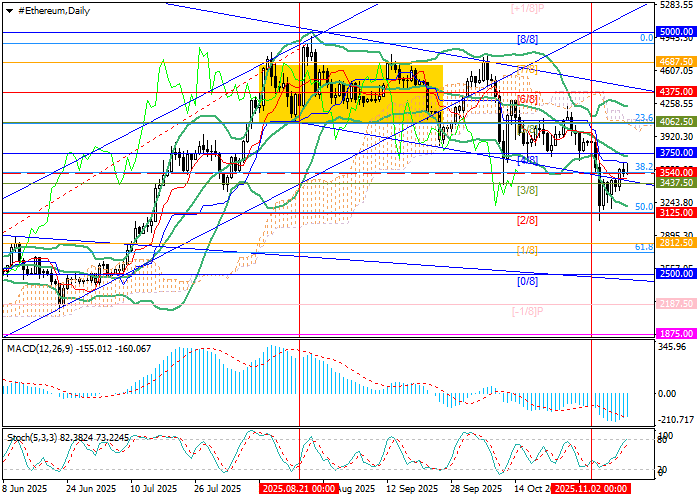Viewport: 700px width, 500px height.
Task: Click the 4062.50 green price label
Action: 677,122
